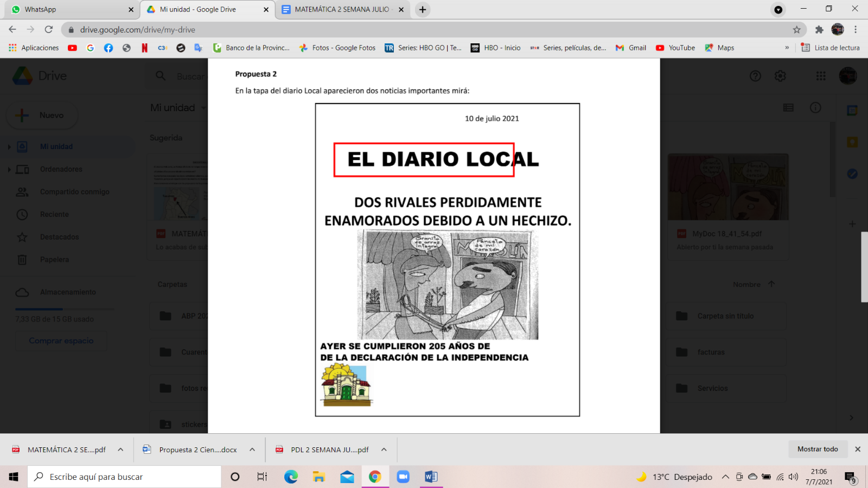Click the Nuevo button in Drive
The width and height of the screenshot is (868, 488).
[42, 115]
